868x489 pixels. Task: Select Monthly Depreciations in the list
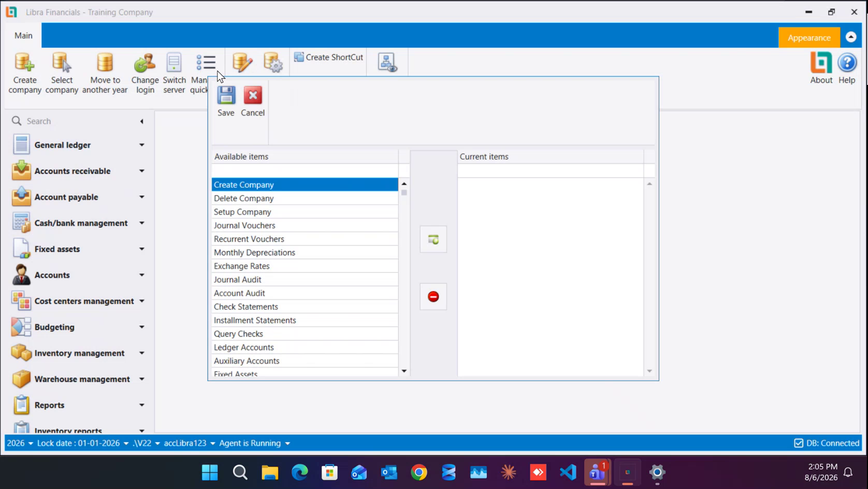(305, 252)
